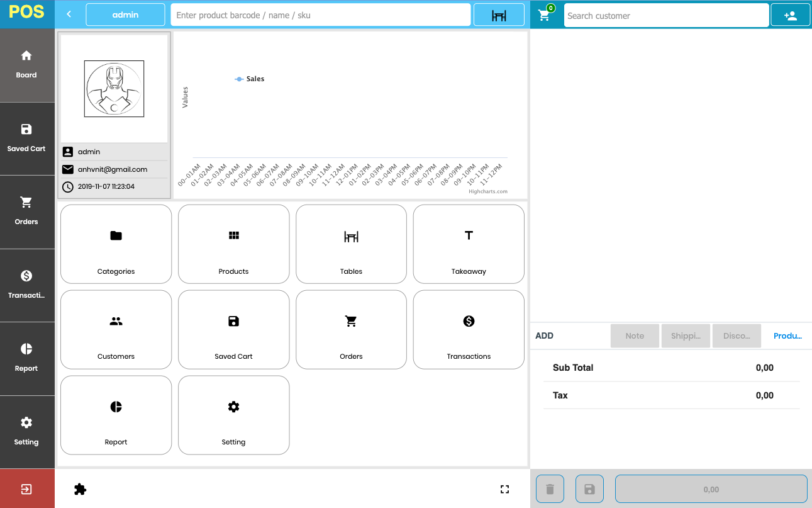Open the Saved Cart section from the sidebar
The image size is (812, 508).
pos(26,138)
